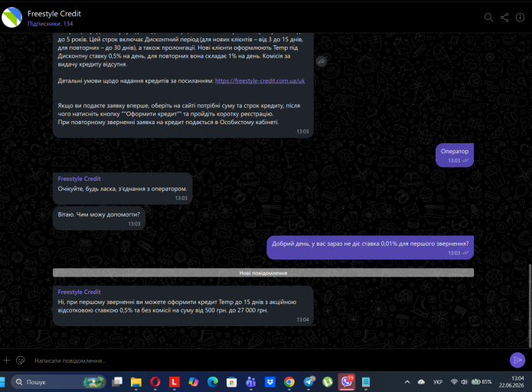This screenshot has width=532, height=392.
Task: Click the chat vertical scrollbar
Action: click(530, 305)
